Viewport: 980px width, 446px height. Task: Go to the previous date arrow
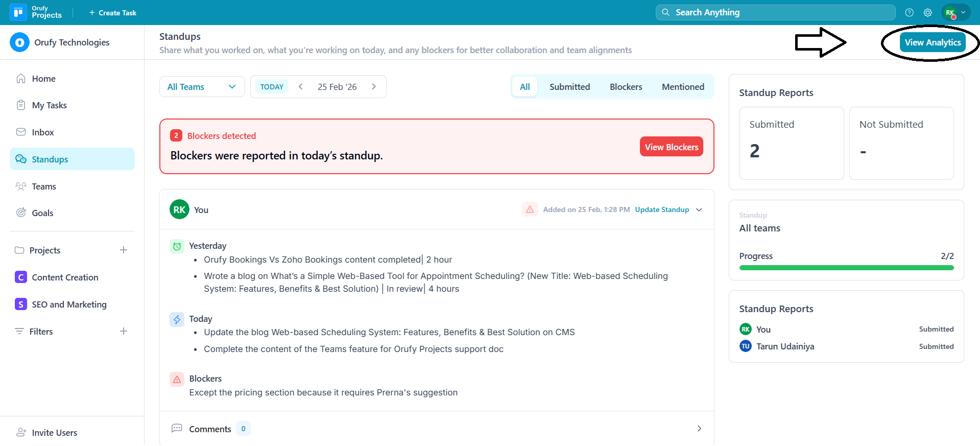301,87
